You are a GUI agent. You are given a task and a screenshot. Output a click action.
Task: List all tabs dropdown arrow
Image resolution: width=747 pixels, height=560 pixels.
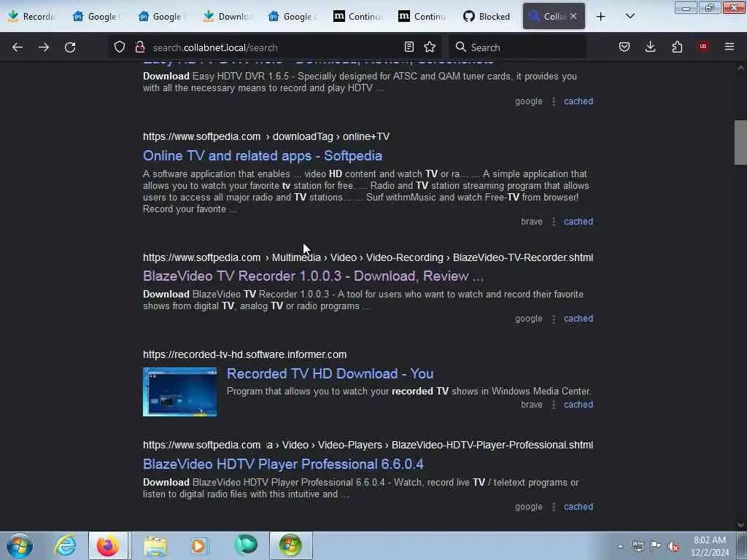point(630,16)
